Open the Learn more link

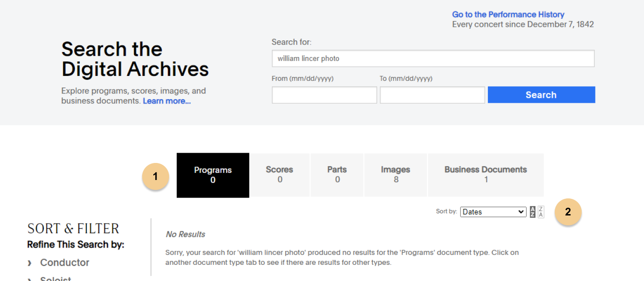pyautogui.click(x=167, y=101)
